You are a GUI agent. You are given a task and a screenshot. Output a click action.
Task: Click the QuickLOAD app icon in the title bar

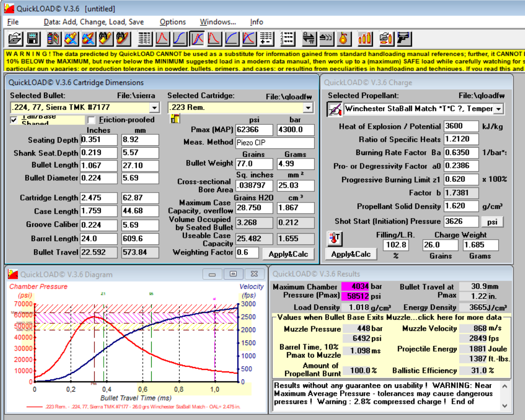9,8
